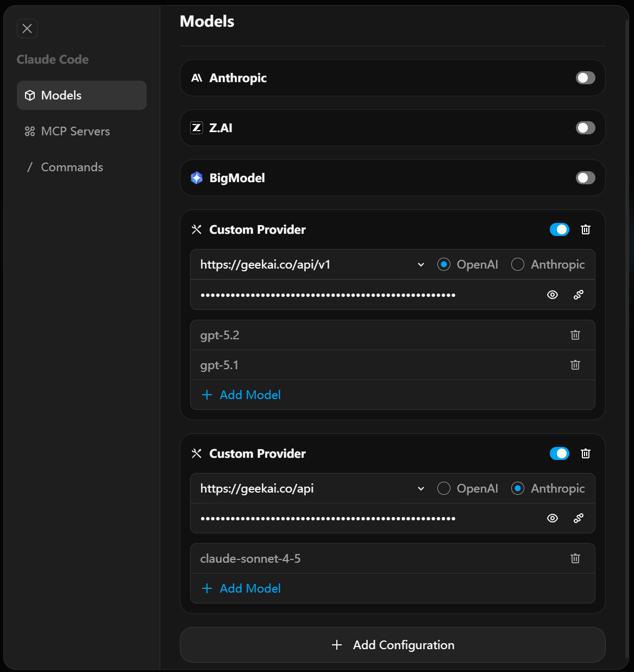Select Anthropic format for geekai.co/api/v1 provider
Screen dimensions: 634x672
pyautogui.click(x=518, y=264)
